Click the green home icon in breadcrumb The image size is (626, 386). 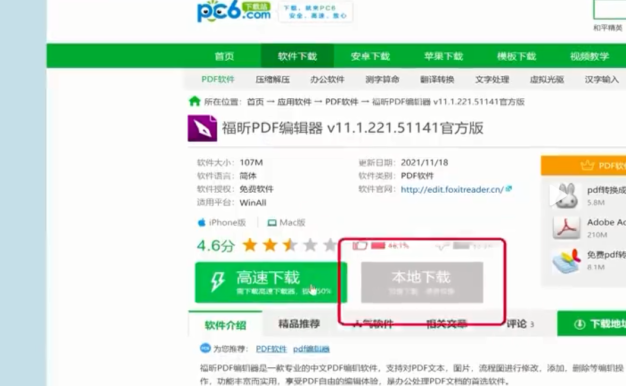pos(194,101)
